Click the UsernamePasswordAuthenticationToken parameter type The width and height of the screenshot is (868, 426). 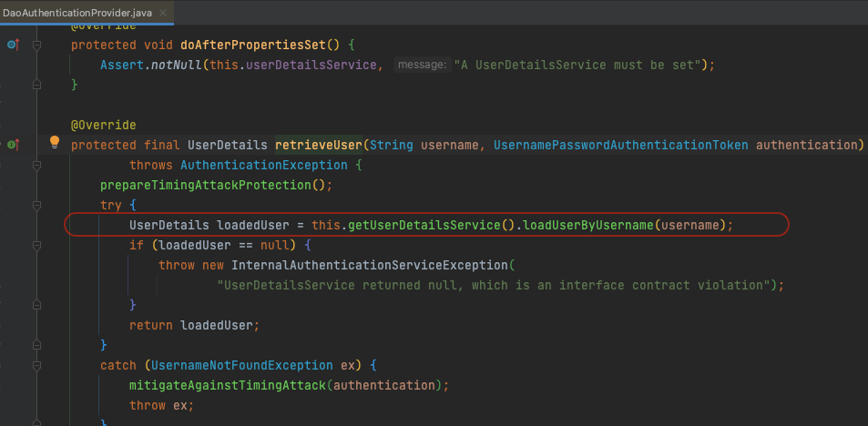(620, 145)
